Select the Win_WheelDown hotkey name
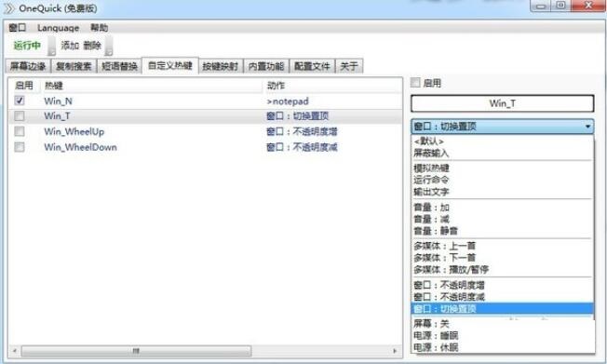Screen dimensions: 607x364 (80, 147)
